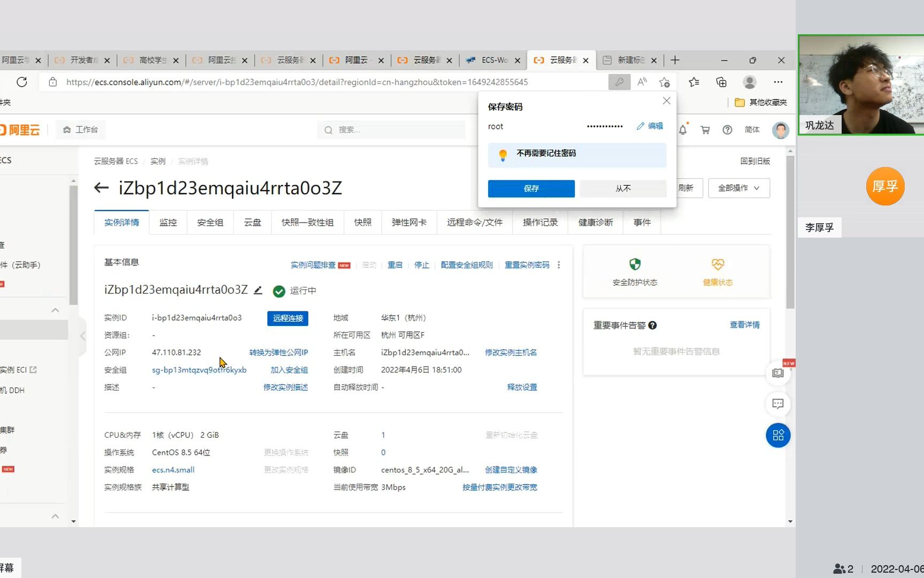
Task: Edit instance name pencil icon
Action: pyautogui.click(x=258, y=290)
